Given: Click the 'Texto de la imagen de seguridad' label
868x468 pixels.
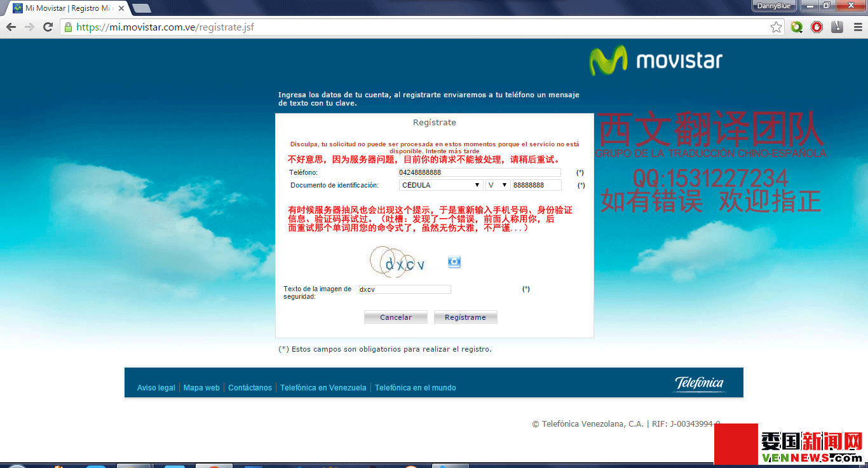Looking at the screenshot, I should point(317,292).
